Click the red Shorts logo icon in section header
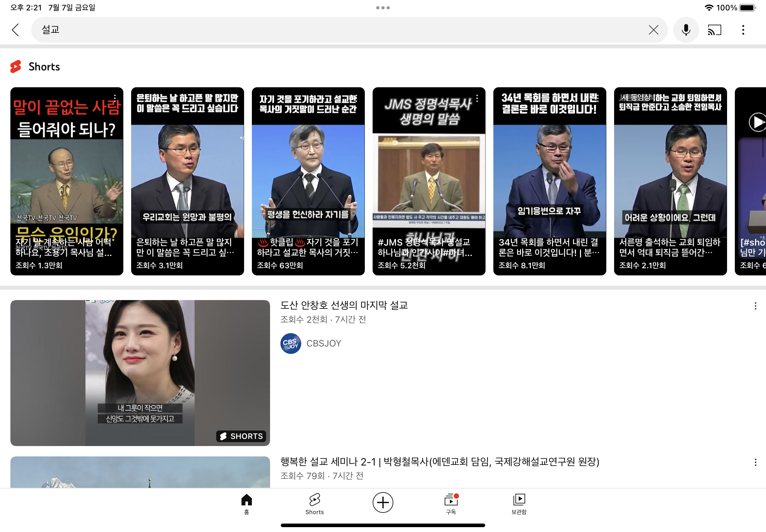Screen dimensions: 766x532 [16, 66]
